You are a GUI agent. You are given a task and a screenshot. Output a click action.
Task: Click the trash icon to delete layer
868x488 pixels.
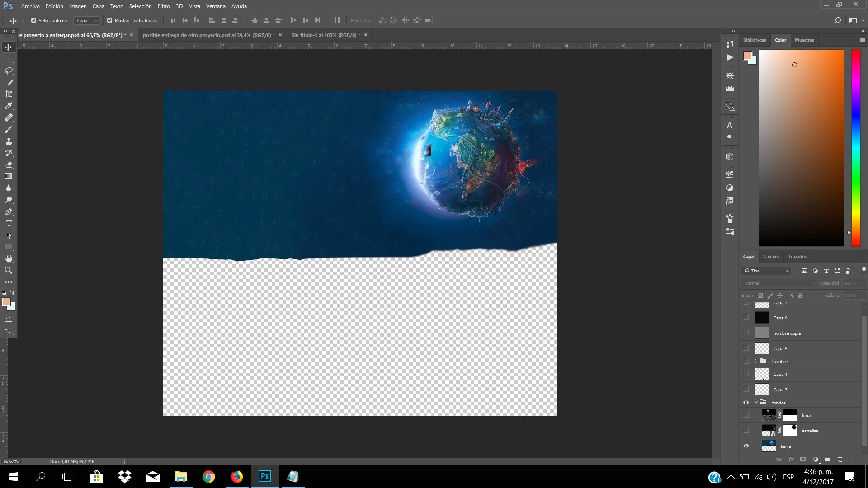coord(852,460)
